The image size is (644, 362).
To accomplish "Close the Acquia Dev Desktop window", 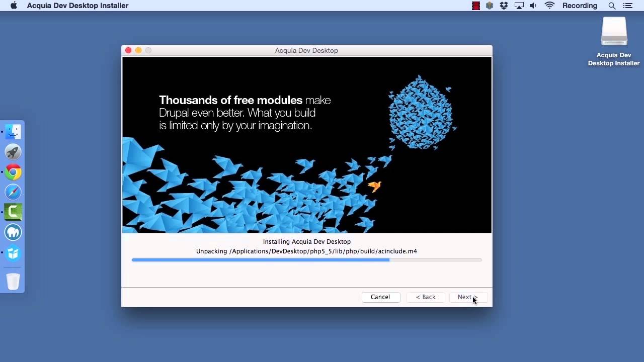I will 128,50.
